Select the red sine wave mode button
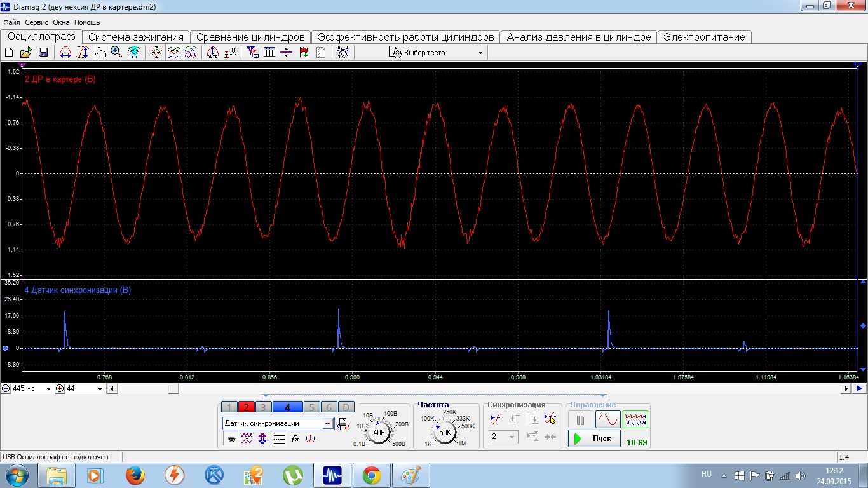 click(607, 419)
